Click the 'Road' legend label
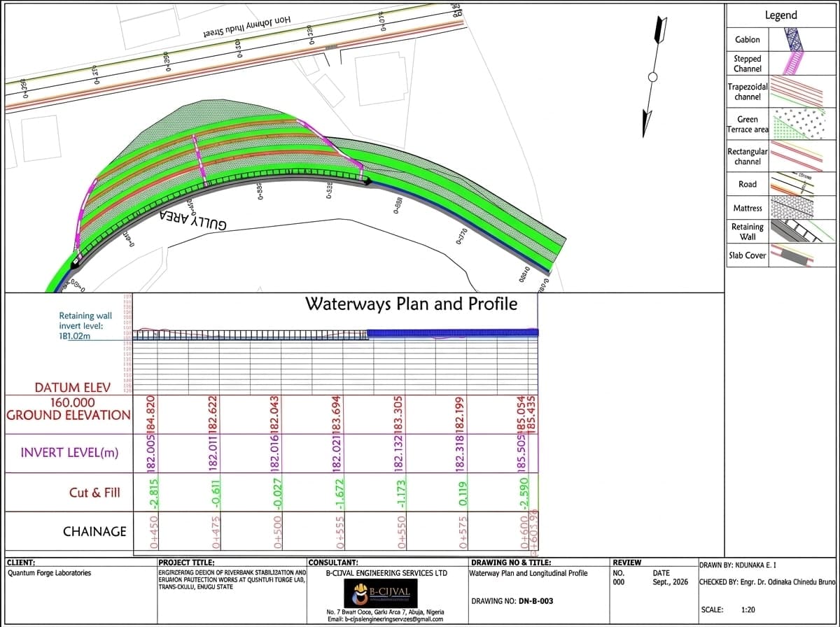 [x=748, y=184]
